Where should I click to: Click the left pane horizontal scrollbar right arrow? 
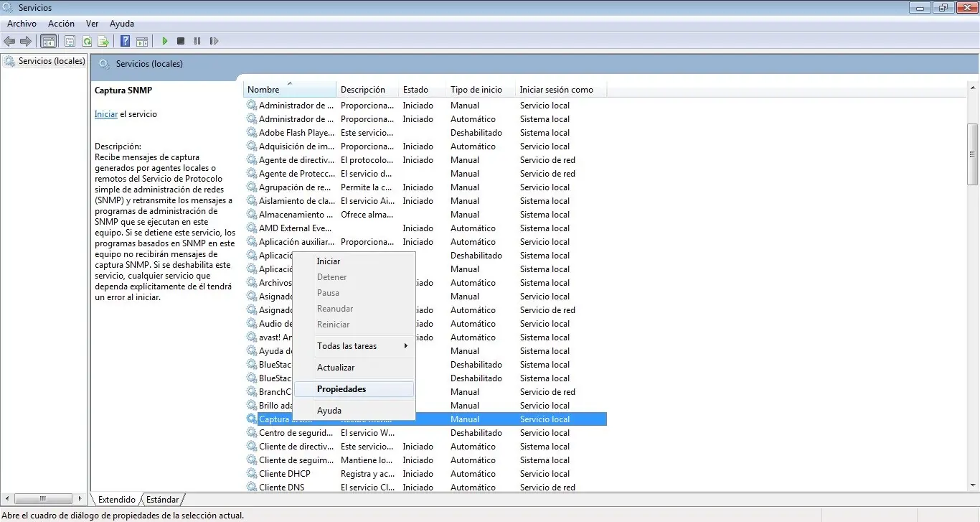(79, 498)
